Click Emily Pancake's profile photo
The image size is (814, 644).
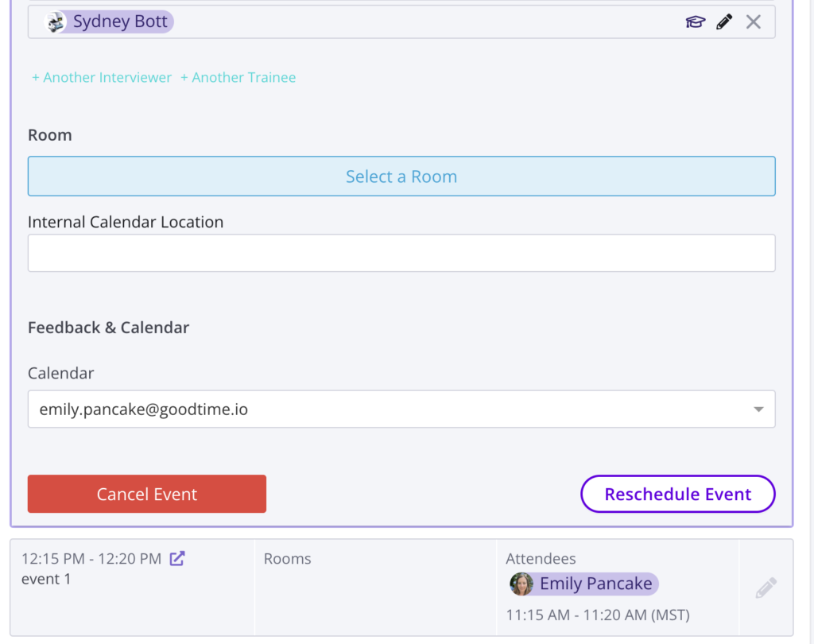[x=521, y=584]
